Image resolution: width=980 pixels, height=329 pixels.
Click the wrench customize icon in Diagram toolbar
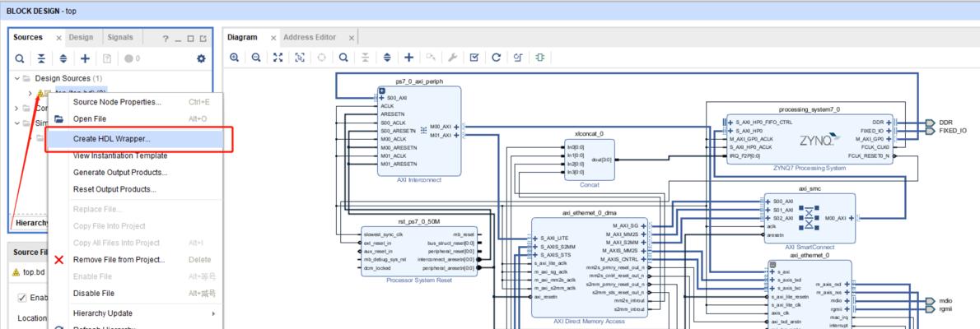pyautogui.click(x=452, y=57)
